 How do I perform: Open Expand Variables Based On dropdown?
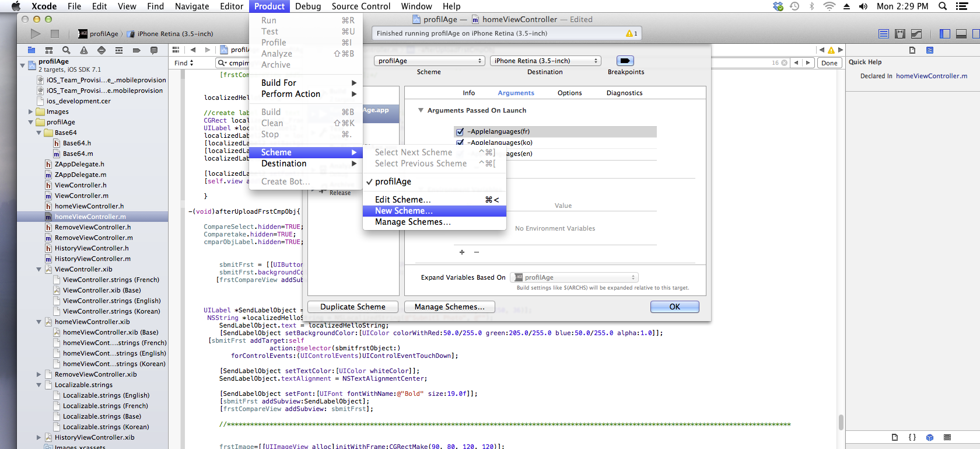(574, 277)
